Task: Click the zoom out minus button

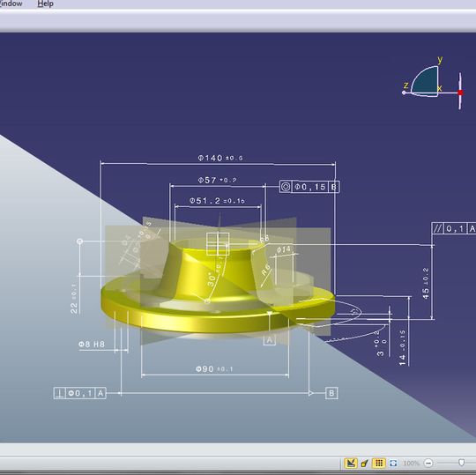Action: coord(428,463)
